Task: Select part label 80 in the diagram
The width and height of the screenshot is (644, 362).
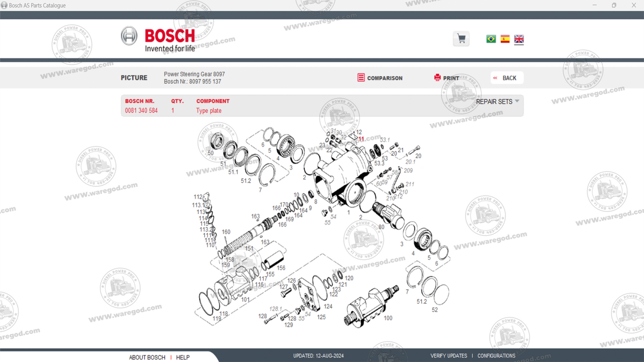Action: [x=381, y=227]
